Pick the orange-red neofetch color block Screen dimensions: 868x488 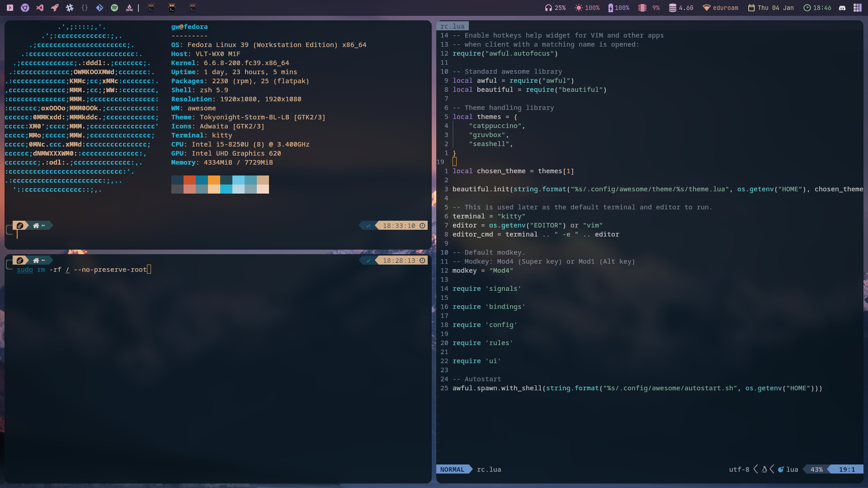tap(189, 180)
